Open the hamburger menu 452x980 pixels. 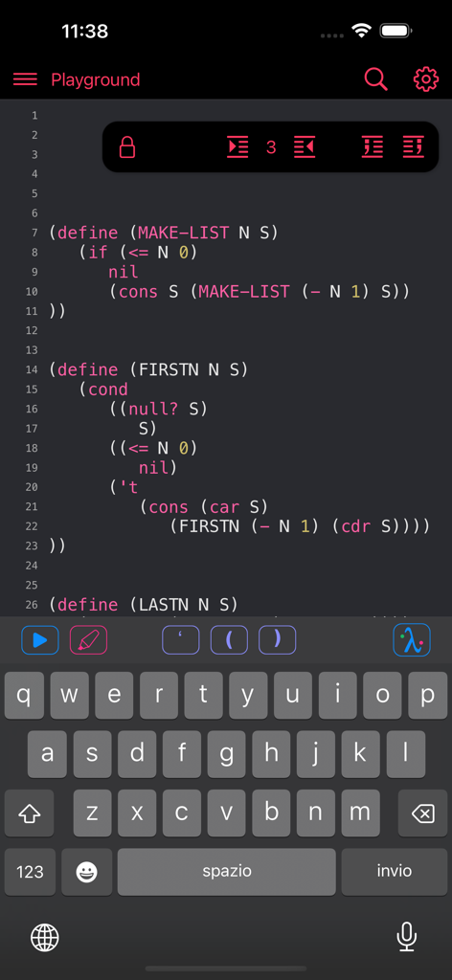pyautogui.click(x=25, y=79)
